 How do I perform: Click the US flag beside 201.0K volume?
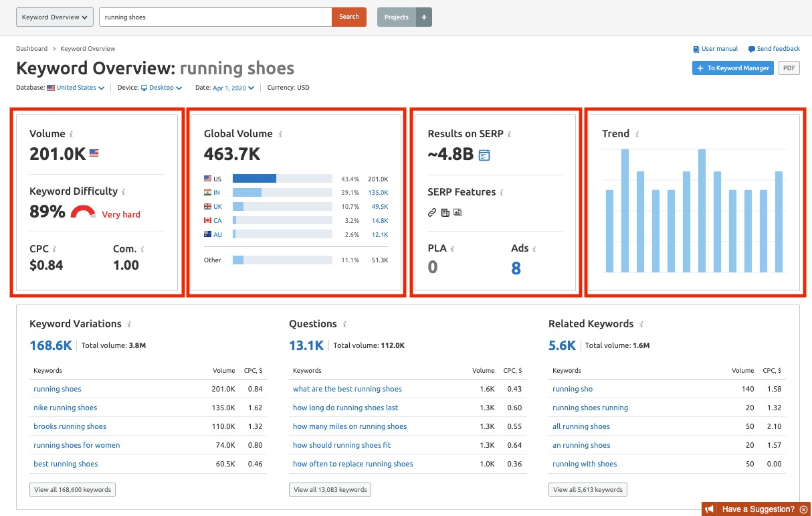[x=94, y=153]
